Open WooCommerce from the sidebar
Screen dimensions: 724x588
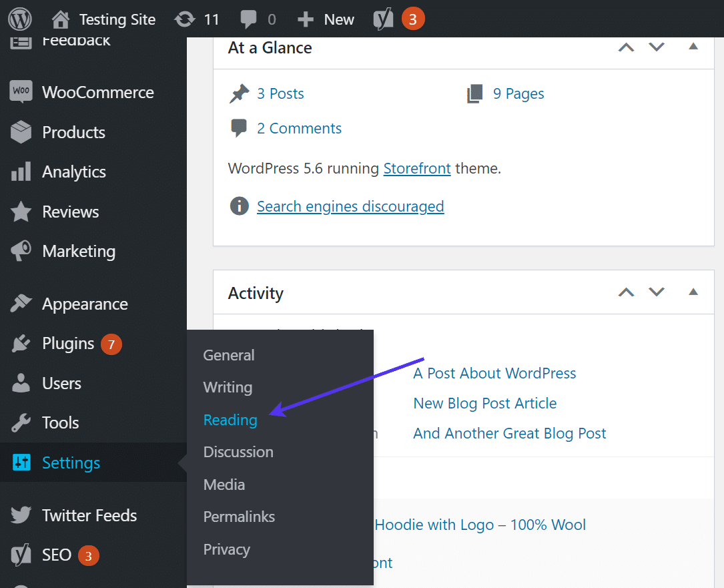coord(97,93)
